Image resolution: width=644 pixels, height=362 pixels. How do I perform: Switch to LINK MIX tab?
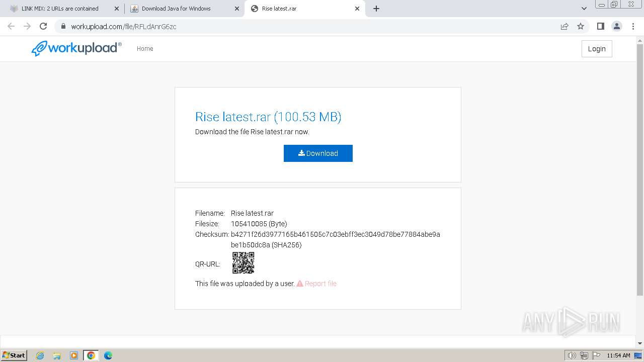[x=60, y=9]
